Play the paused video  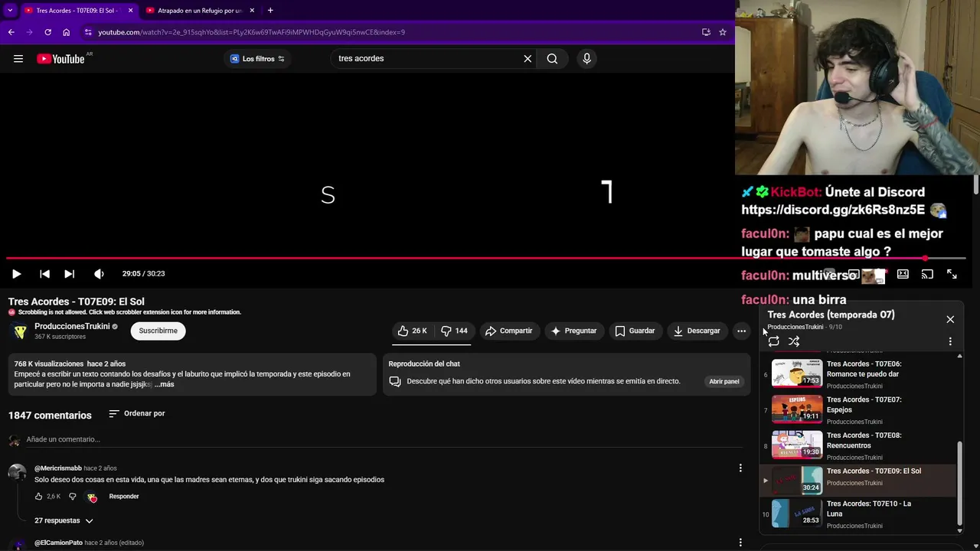click(16, 274)
